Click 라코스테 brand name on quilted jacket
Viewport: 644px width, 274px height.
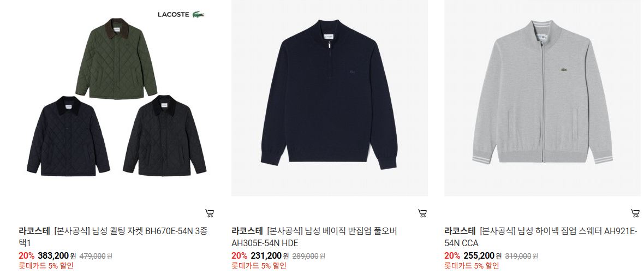[x=34, y=231]
